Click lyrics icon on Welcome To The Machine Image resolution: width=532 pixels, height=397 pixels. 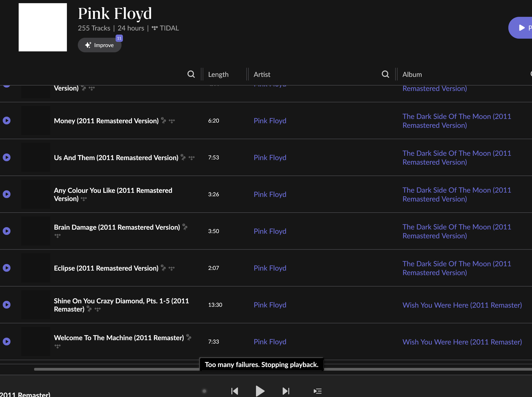pos(189,337)
